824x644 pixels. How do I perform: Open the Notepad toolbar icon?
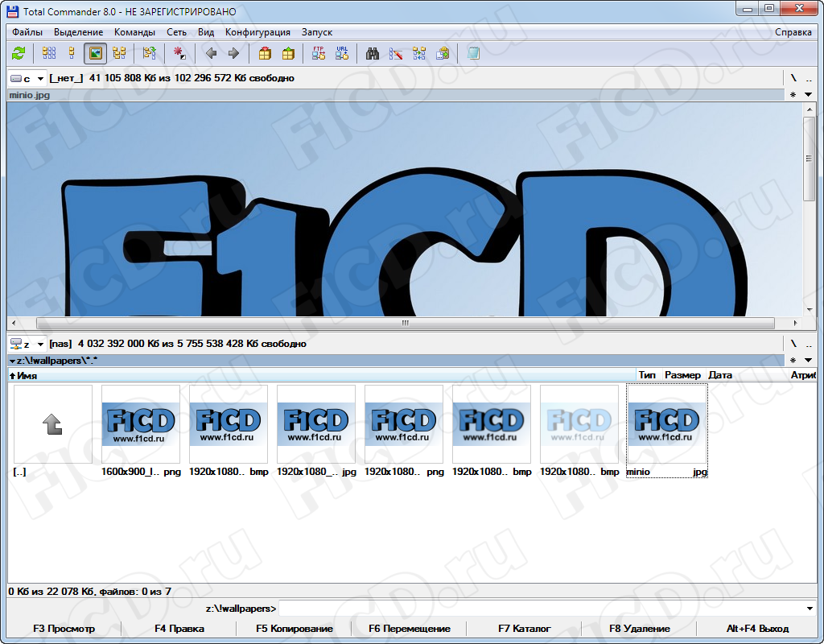coord(473,53)
